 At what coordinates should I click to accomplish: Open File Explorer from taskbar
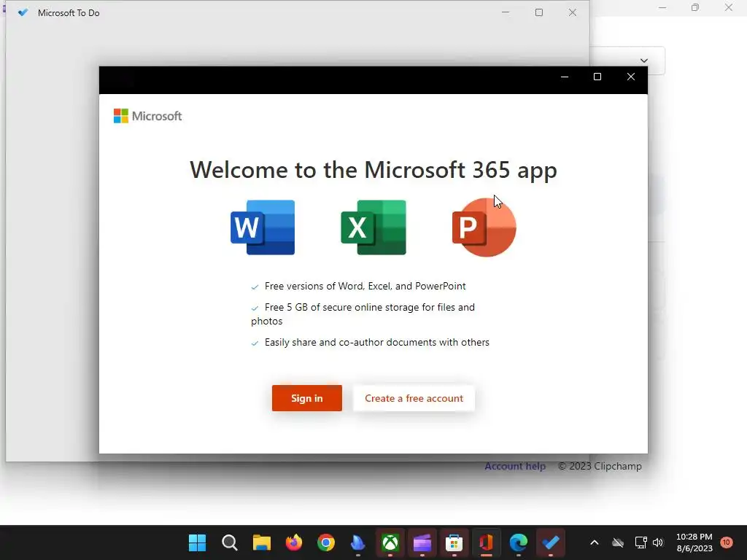262,542
